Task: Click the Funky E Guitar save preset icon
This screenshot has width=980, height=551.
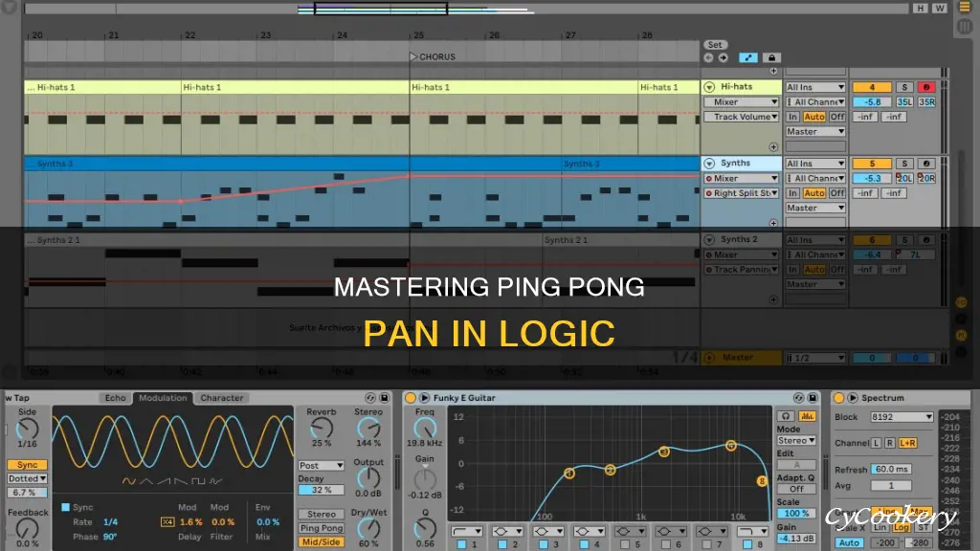Action: [x=813, y=398]
